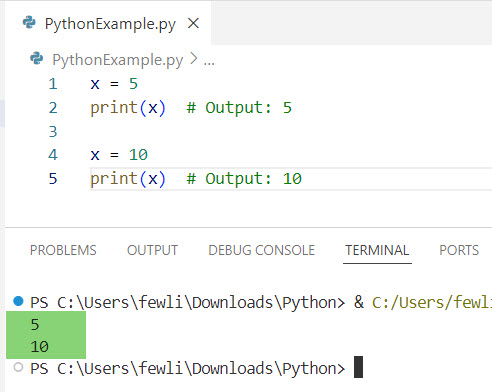
Task: Open the DEBUG CONSOLE panel tab
Action: (x=262, y=250)
